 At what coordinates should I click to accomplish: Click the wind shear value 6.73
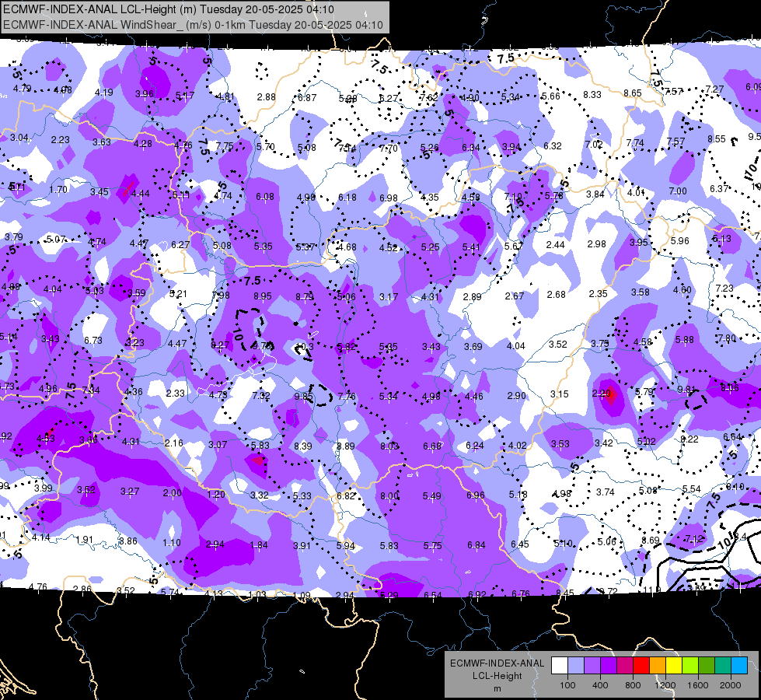93,341
